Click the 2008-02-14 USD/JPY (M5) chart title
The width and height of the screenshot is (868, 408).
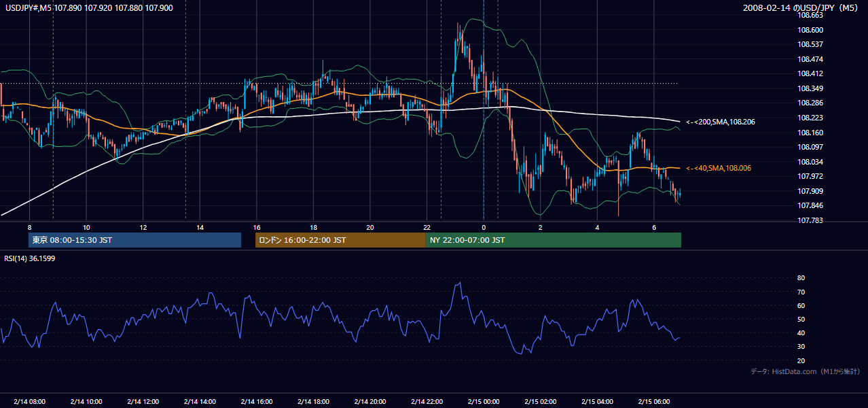(x=801, y=7)
